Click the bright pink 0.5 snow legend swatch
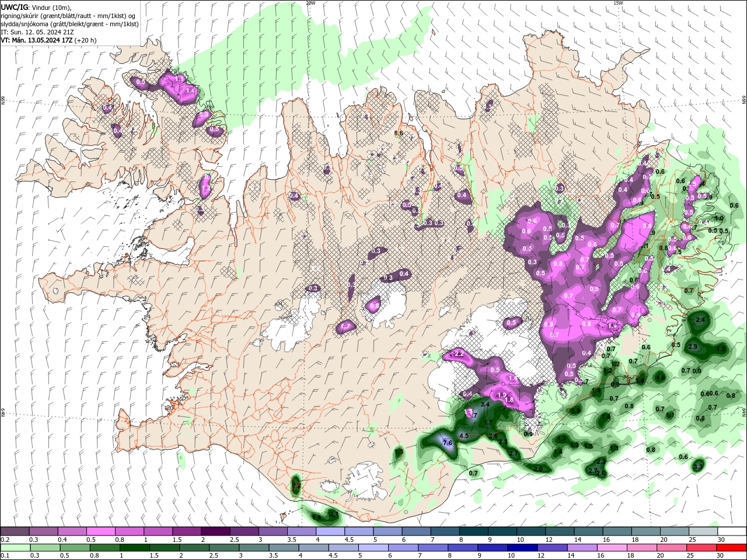 coord(100,531)
